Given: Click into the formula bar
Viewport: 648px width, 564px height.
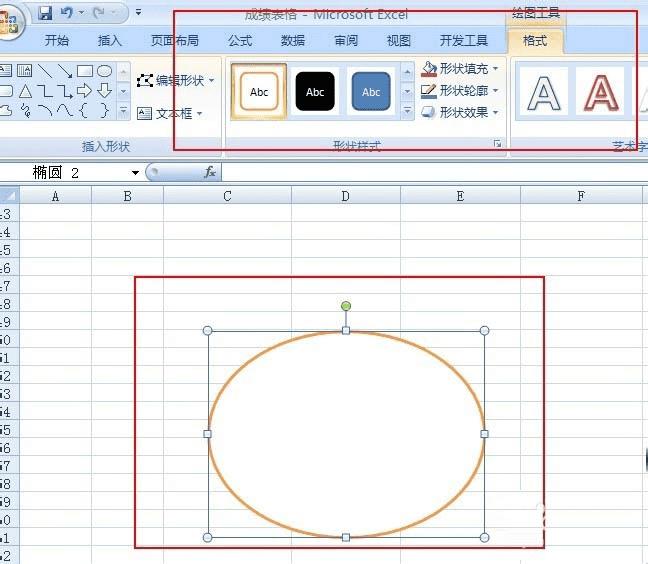Looking at the screenshot, I should (434, 172).
